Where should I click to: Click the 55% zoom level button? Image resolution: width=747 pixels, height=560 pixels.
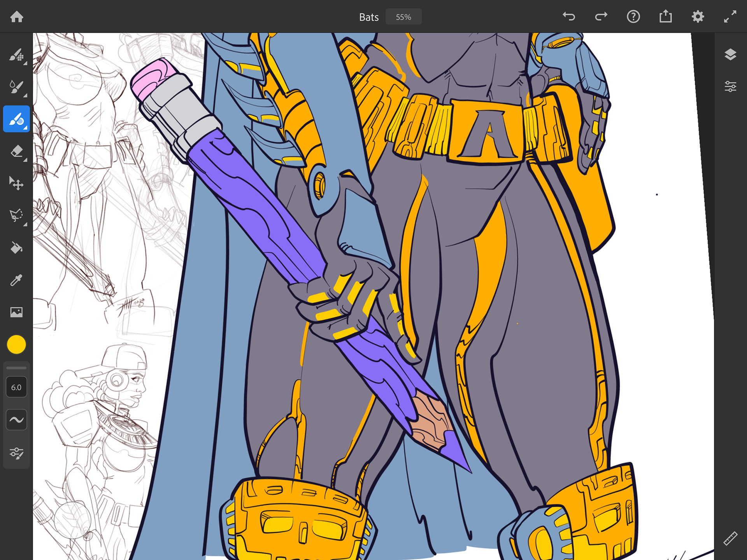pyautogui.click(x=403, y=17)
